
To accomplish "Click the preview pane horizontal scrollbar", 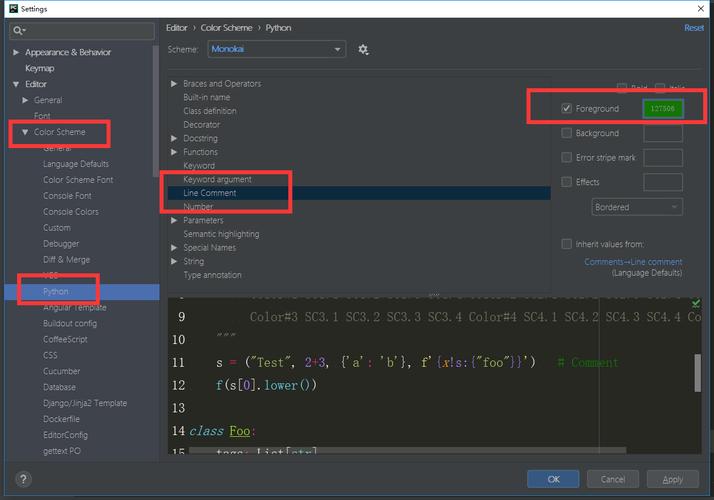I will tap(408, 450).
